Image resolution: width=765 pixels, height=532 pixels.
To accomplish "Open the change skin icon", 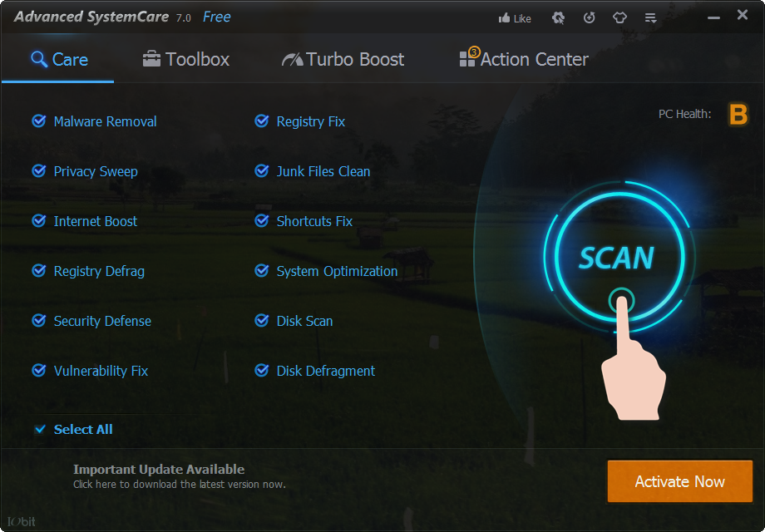I will tap(619, 17).
